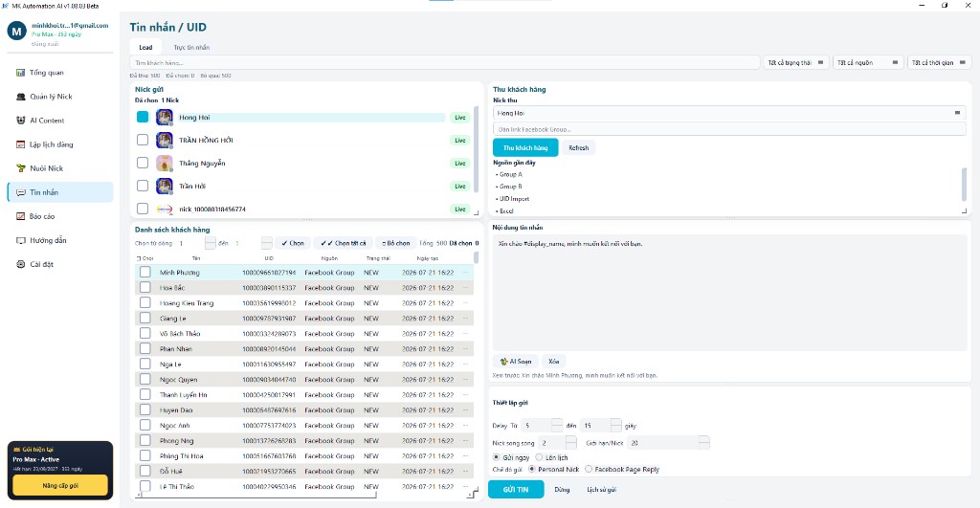Click Nick song song stepper

coord(570,442)
